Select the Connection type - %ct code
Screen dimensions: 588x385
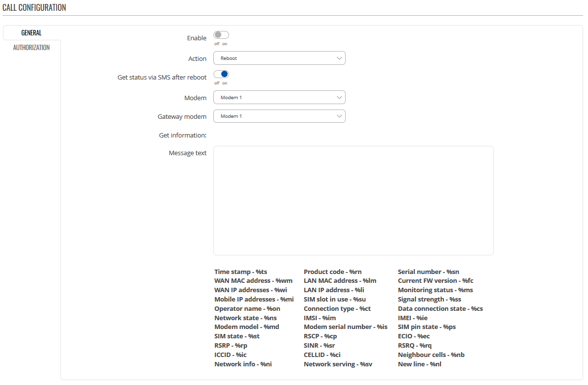coord(337,309)
